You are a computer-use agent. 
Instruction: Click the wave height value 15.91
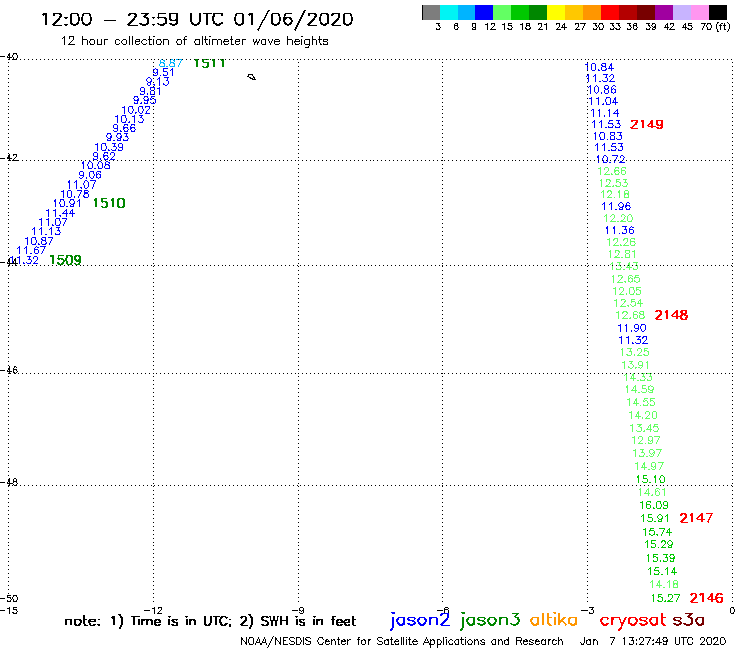pos(655,518)
